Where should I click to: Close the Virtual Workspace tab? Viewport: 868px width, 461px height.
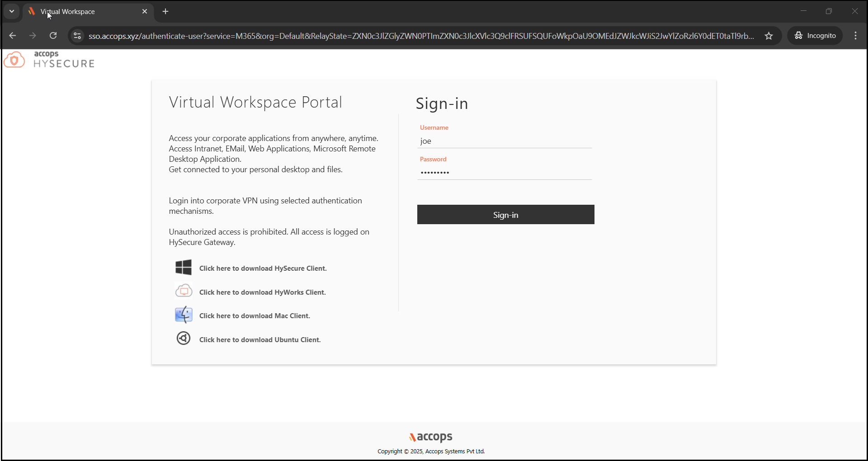pyautogui.click(x=145, y=12)
